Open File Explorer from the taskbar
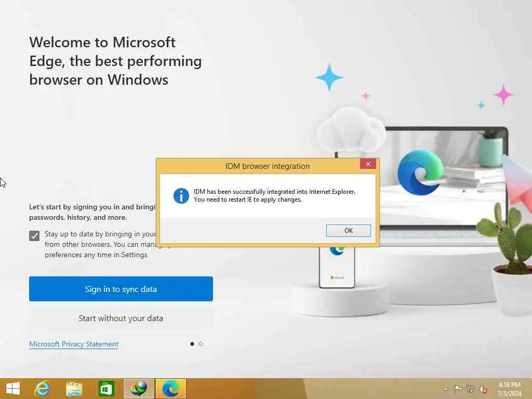Screen dimensions: 532x399 click(74, 389)
